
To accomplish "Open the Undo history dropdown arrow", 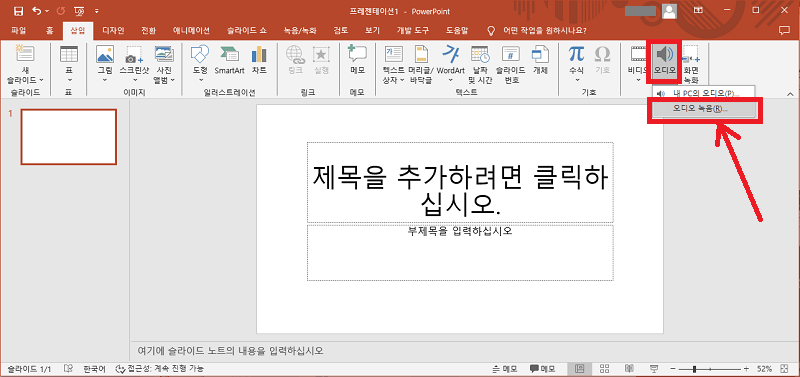I will (x=47, y=11).
